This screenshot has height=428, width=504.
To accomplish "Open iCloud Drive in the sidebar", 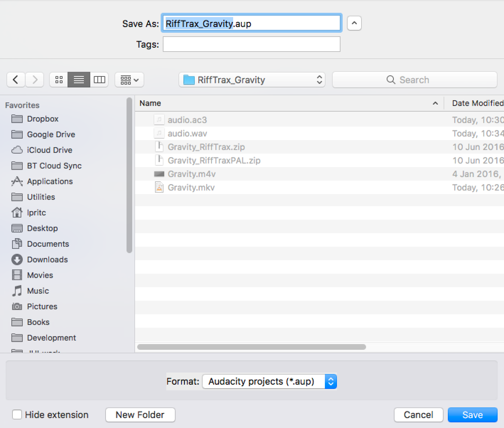I will coord(49,150).
